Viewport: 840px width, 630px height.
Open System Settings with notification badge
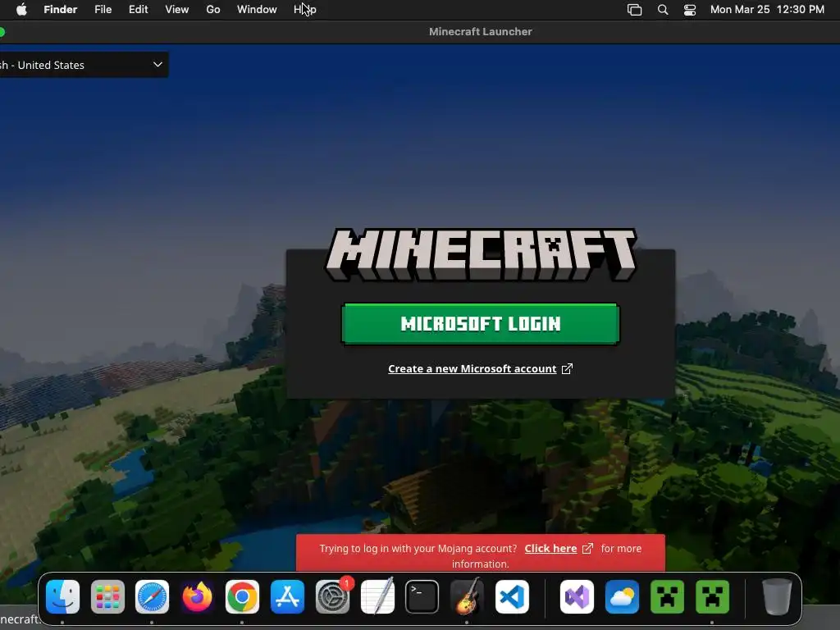coord(333,596)
